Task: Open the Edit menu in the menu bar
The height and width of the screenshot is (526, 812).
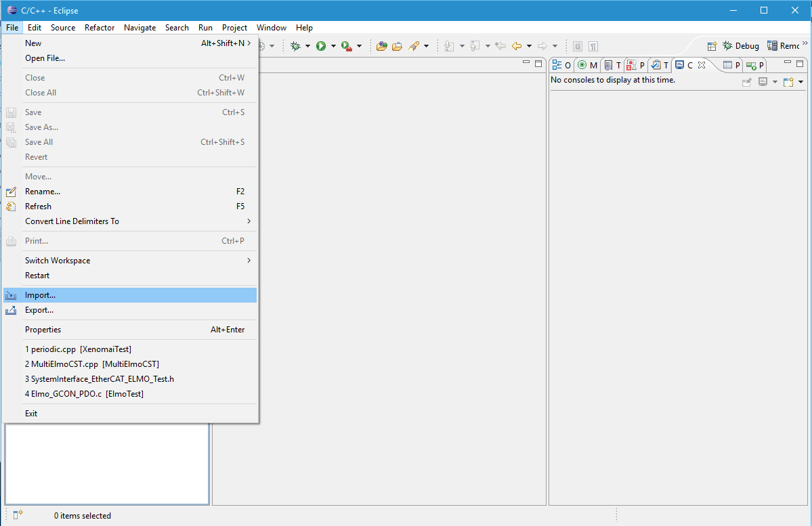Action: tap(35, 28)
